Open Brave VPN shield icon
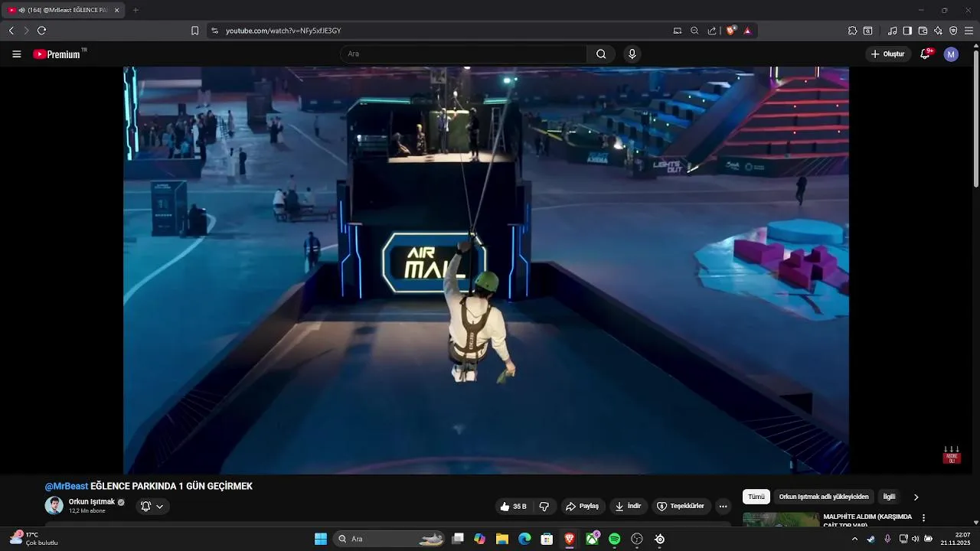 [x=953, y=31]
